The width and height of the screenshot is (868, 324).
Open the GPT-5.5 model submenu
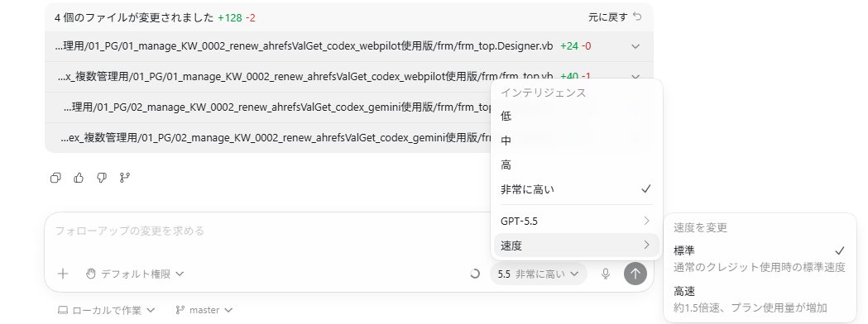click(576, 222)
